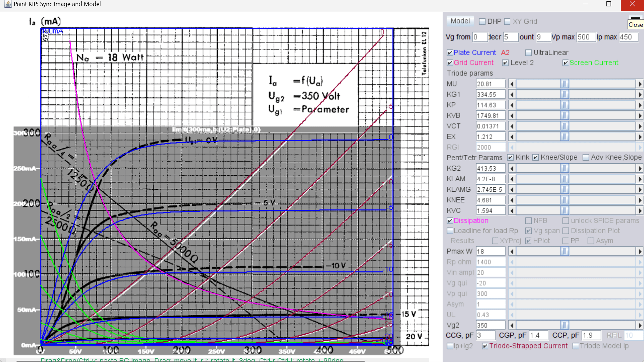Enable the NFB checkbox
This screenshot has height=362, width=644.
point(529,221)
